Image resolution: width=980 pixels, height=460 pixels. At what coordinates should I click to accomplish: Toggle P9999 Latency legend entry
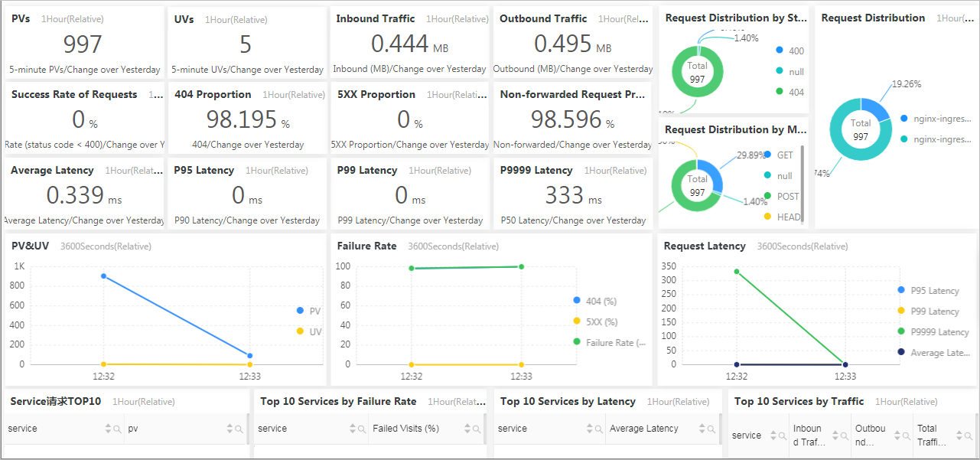click(x=933, y=332)
